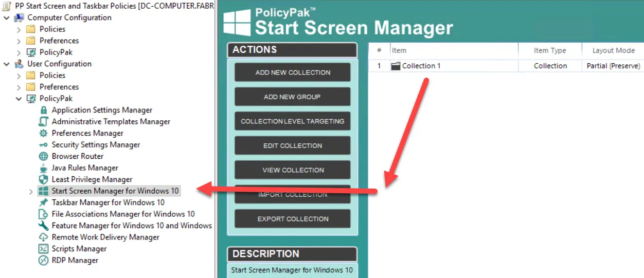The width and height of the screenshot is (644, 278).
Task: Click the Collection 1 folder icon
Action: (396, 66)
